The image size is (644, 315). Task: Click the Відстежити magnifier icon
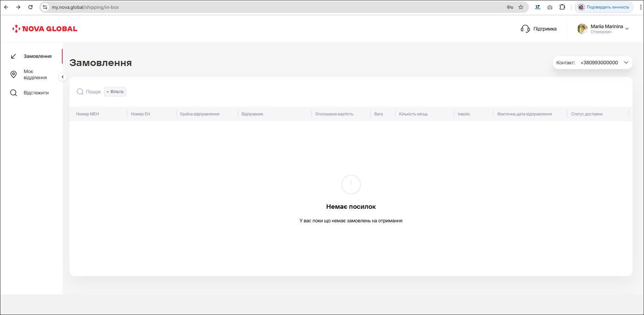(x=14, y=93)
